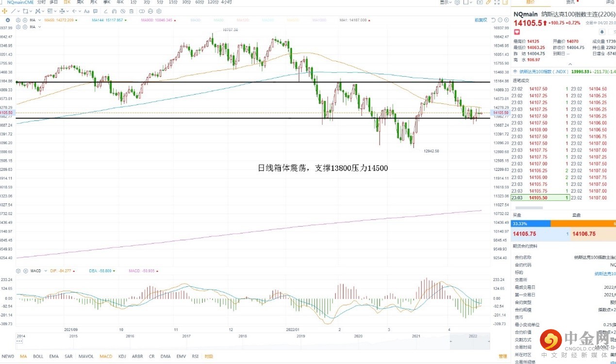Open drawing toolbar settings gear

point(159,11)
